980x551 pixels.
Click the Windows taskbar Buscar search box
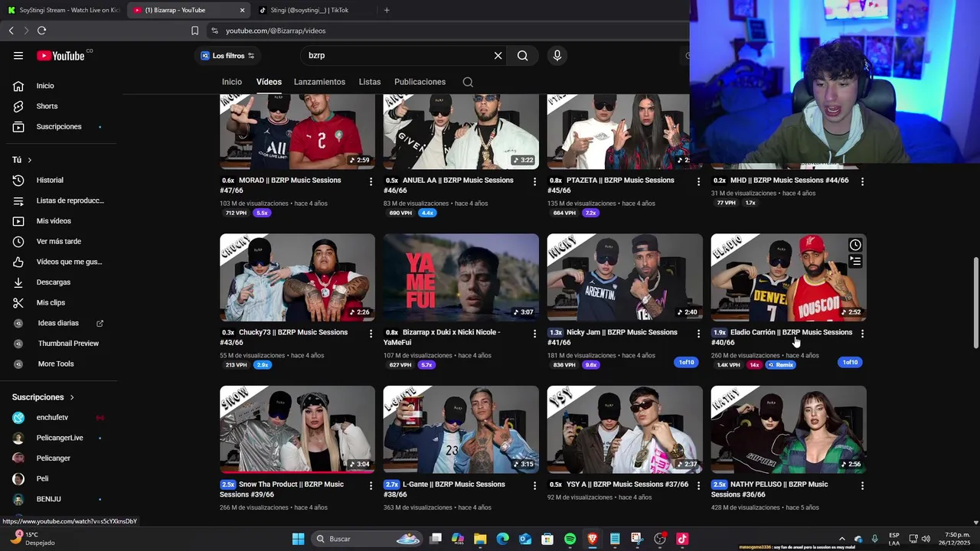[367, 539]
